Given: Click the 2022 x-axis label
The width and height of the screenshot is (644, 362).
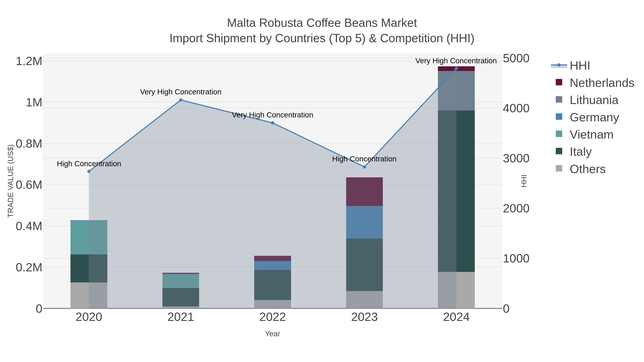Looking at the screenshot, I should point(272,317).
